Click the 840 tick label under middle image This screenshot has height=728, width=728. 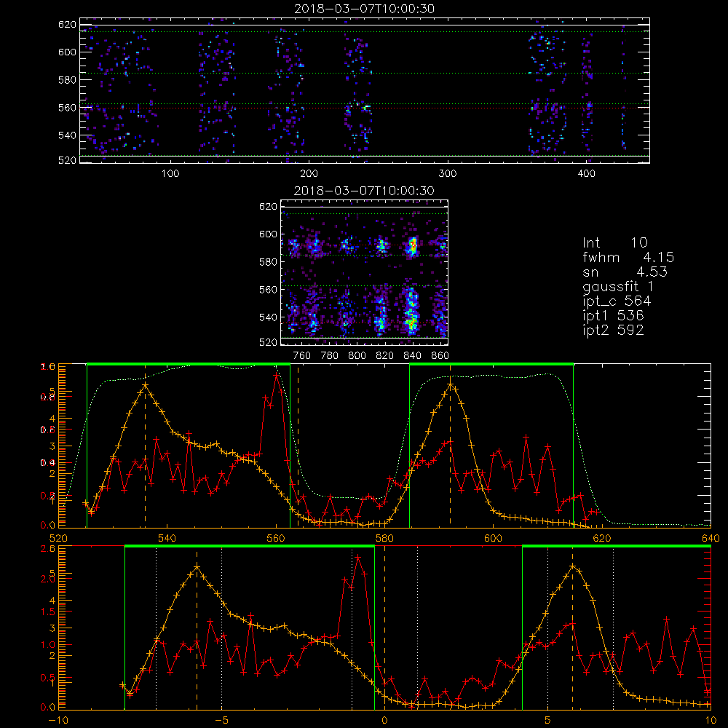[x=412, y=356]
